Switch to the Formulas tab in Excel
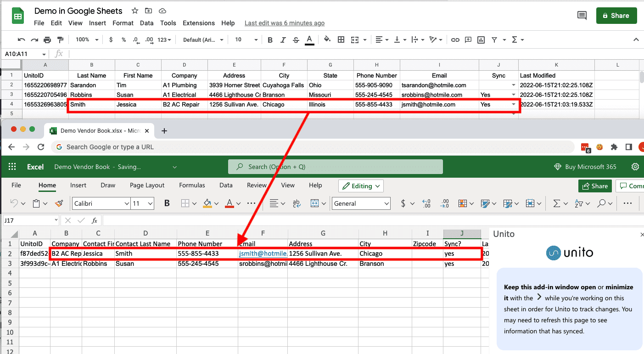 point(192,185)
